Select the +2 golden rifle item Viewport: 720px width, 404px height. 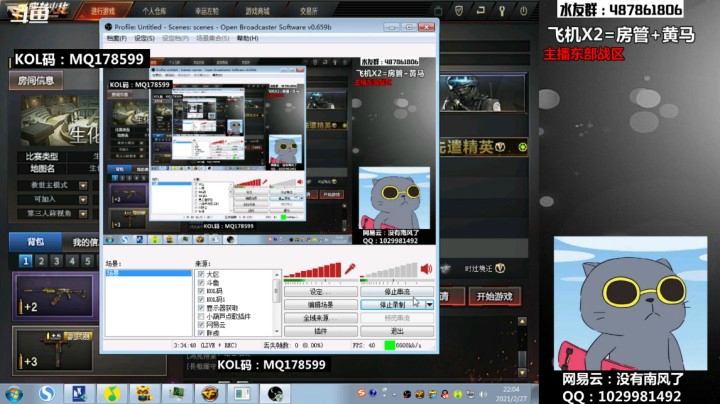56,296
